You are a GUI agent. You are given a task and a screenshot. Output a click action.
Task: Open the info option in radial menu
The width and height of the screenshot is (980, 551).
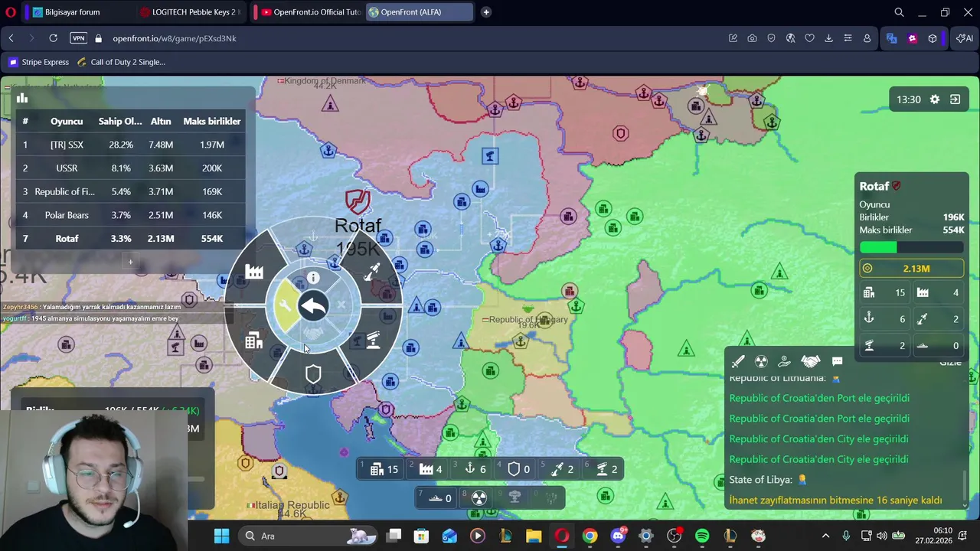(313, 278)
